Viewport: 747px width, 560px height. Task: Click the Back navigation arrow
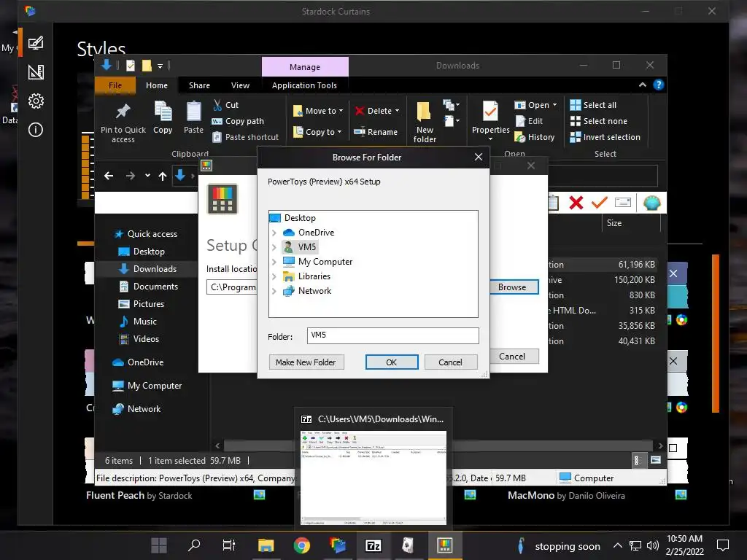point(109,176)
